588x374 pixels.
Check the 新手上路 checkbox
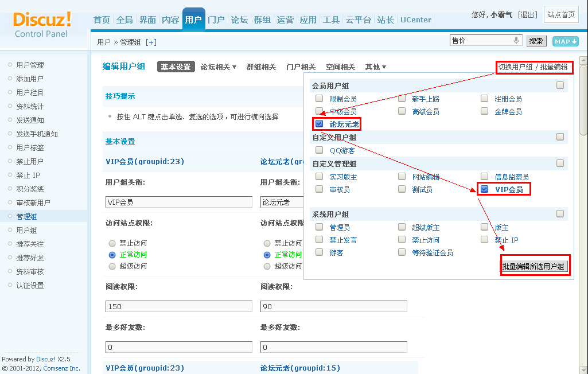click(x=402, y=98)
